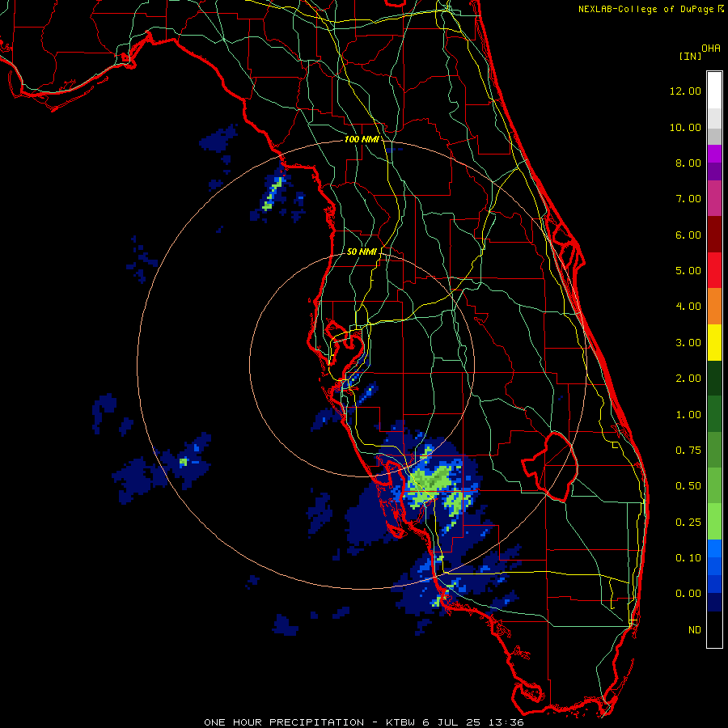Pick the white legend swatch at 12.00
This screenshot has width=728, height=728.
[714, 91]
